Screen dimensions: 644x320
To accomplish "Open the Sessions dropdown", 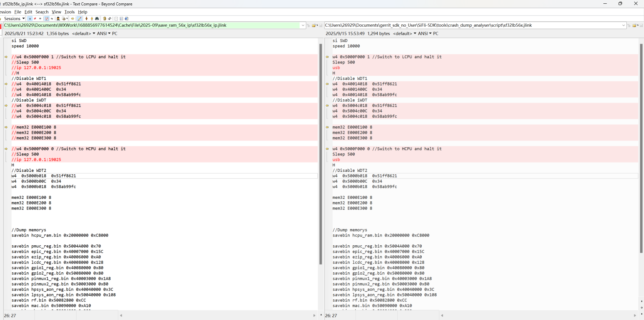I will (14, 19).
